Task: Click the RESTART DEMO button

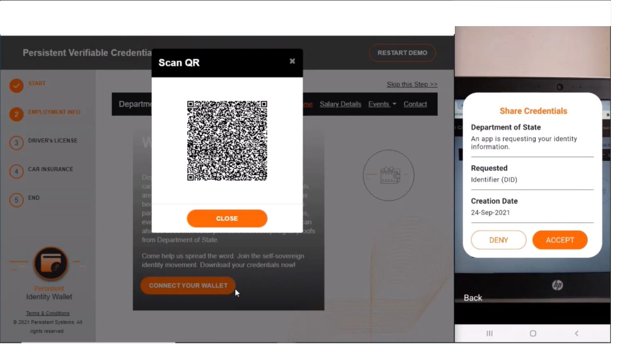Action: 403,53
